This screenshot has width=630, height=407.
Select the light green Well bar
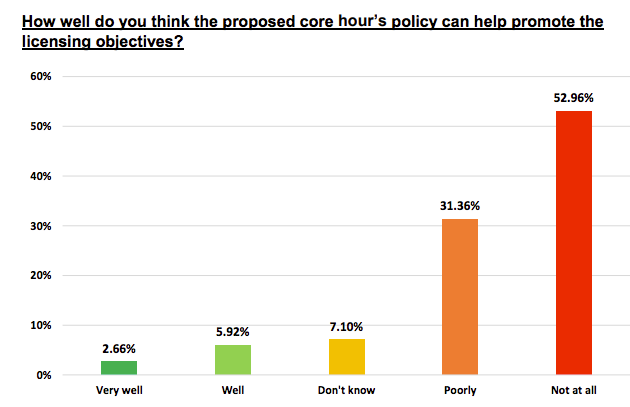[x=232, y=360]
